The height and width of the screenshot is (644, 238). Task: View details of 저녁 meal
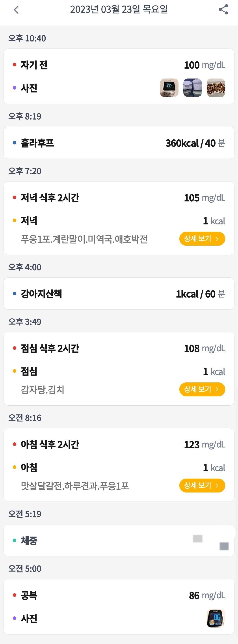click(x=202, y=239)
